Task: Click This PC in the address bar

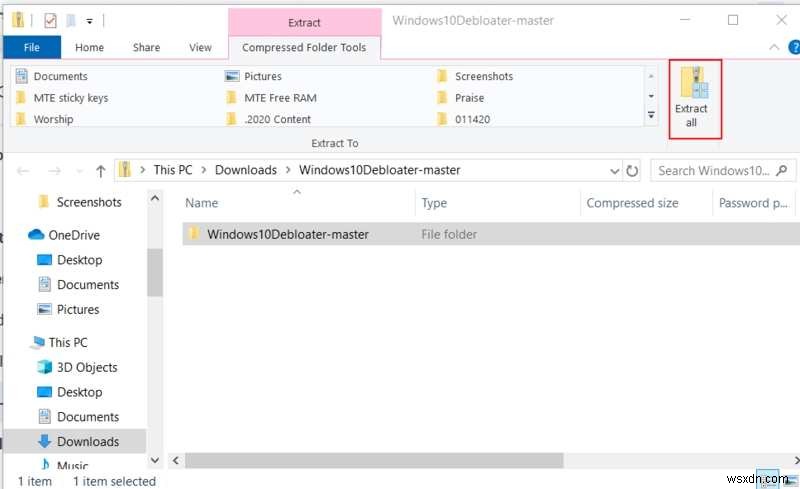Action: pyautogui.click(x=173, y=170)
